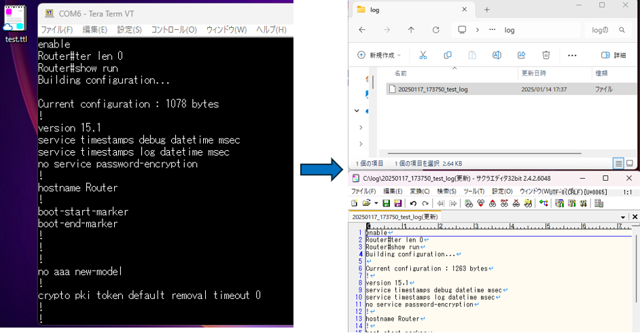Share the selected file in Explorer

point(522,55)
